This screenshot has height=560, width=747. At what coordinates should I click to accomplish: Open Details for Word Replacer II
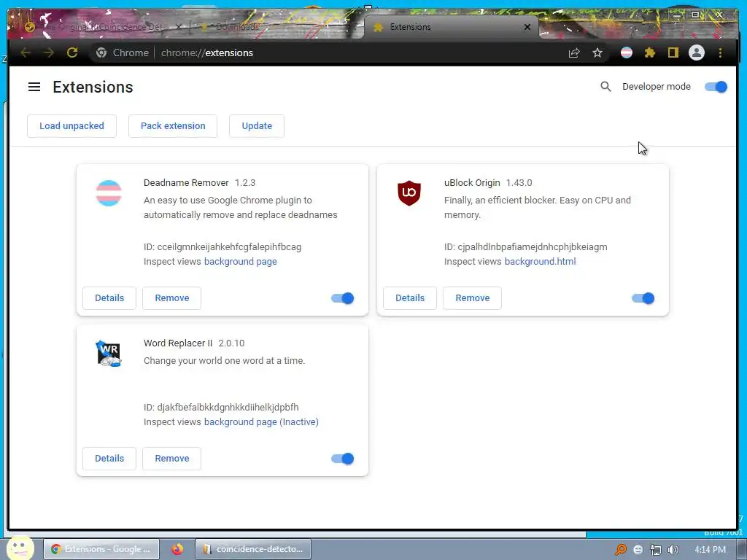click(109, 459)
